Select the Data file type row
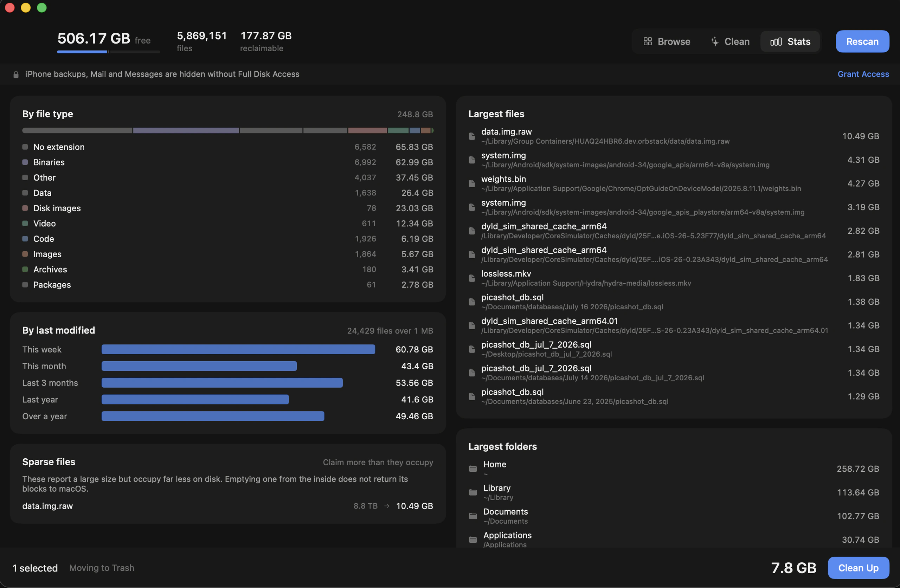Screen dimensions: 900x588 pos(228,193)
